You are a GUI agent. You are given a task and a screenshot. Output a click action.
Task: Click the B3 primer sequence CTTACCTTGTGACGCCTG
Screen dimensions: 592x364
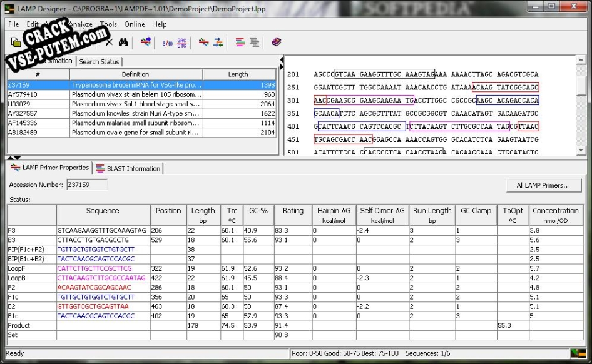click(x=93, y=240)
